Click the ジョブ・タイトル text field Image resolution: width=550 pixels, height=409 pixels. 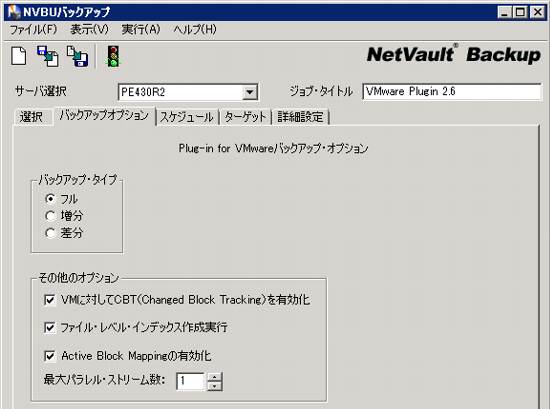[x=452, y=92]
